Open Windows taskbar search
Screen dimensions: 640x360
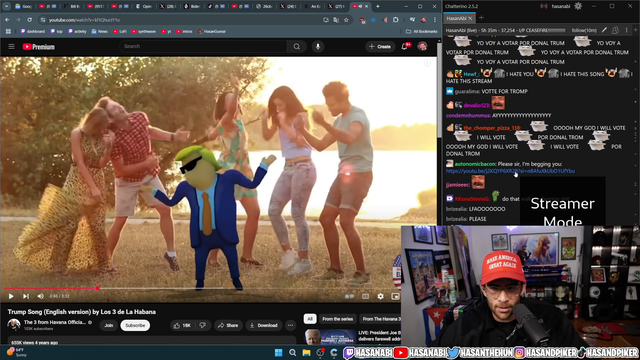tap(292, 353)
